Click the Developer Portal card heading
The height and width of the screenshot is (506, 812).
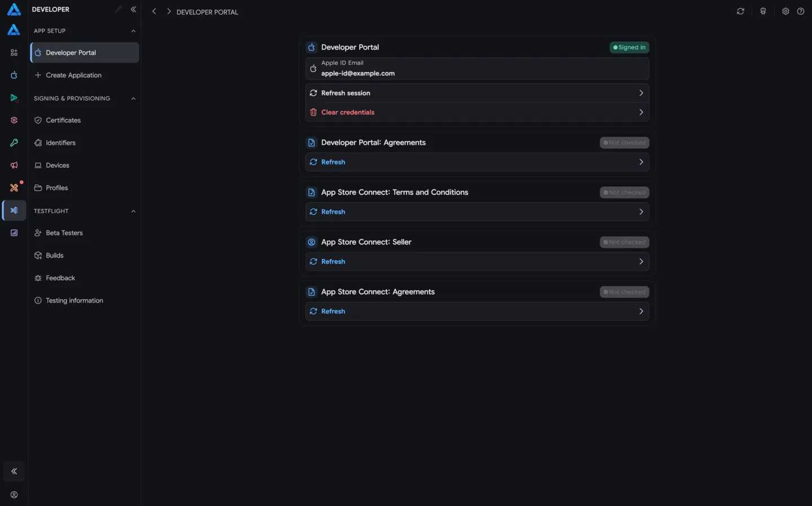point(350,47)
